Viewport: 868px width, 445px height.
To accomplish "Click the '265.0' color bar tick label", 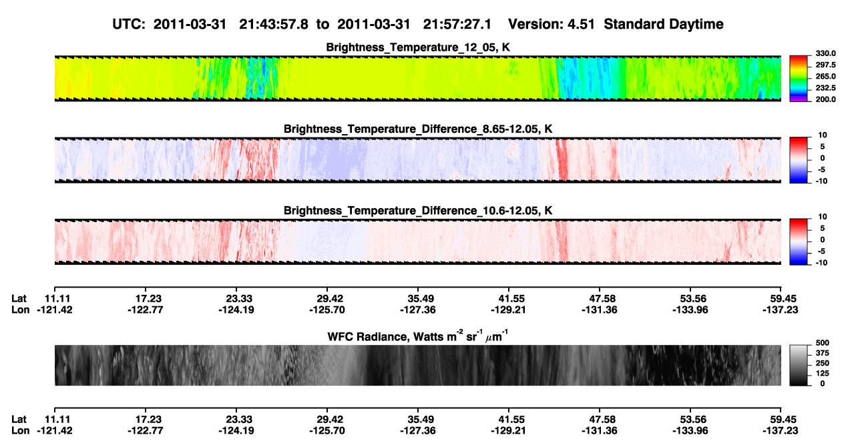I will pos(826,77).
